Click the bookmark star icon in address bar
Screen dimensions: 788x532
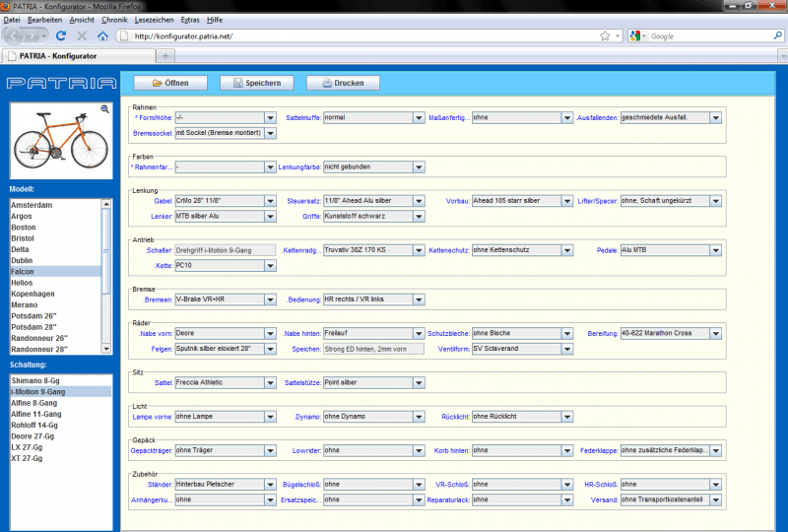[605, 35]
